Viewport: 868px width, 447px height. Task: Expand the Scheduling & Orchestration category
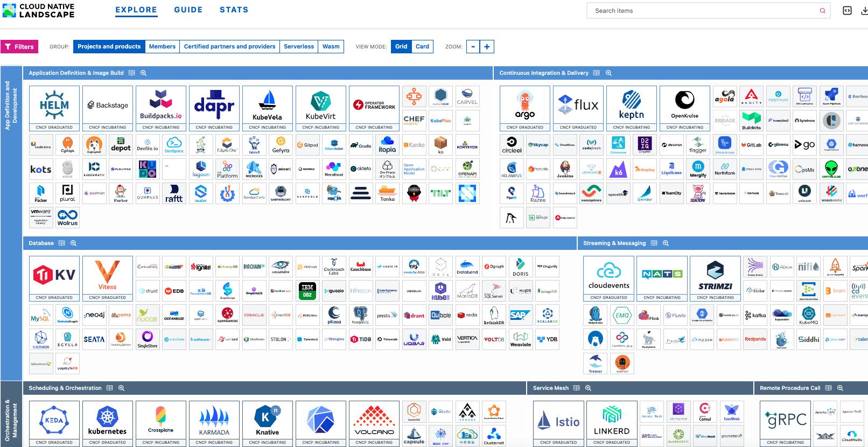click(x=122, y=388)
